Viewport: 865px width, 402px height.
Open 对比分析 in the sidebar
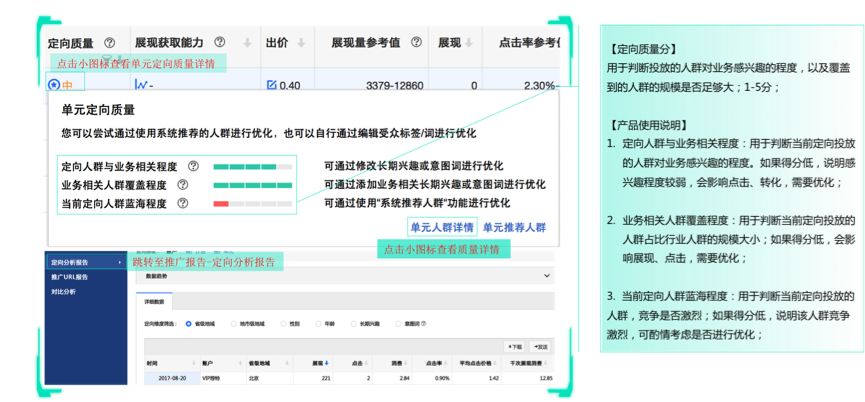click(63, 291)
